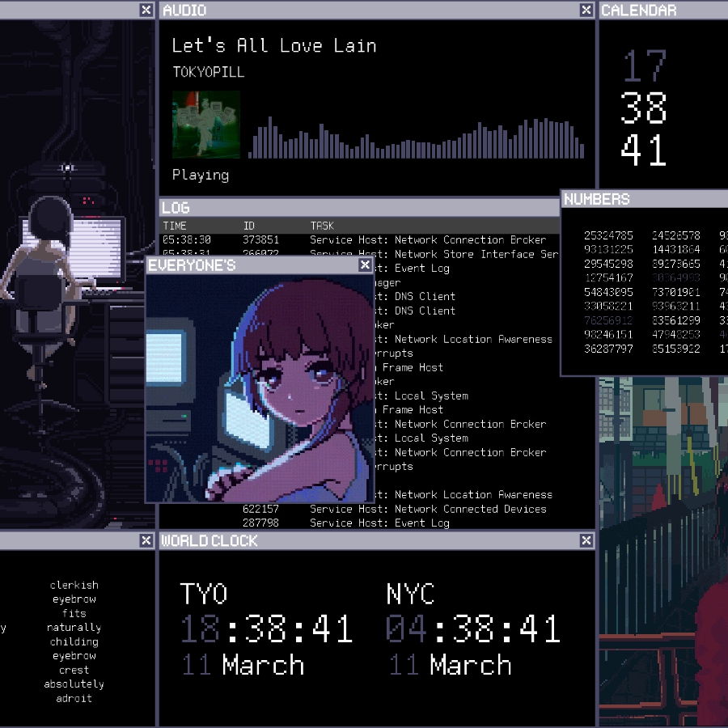Image resolution: width=728 pixels, height=728 pixels.
Task: Select the word fits
Action: (x=74, y=613)
